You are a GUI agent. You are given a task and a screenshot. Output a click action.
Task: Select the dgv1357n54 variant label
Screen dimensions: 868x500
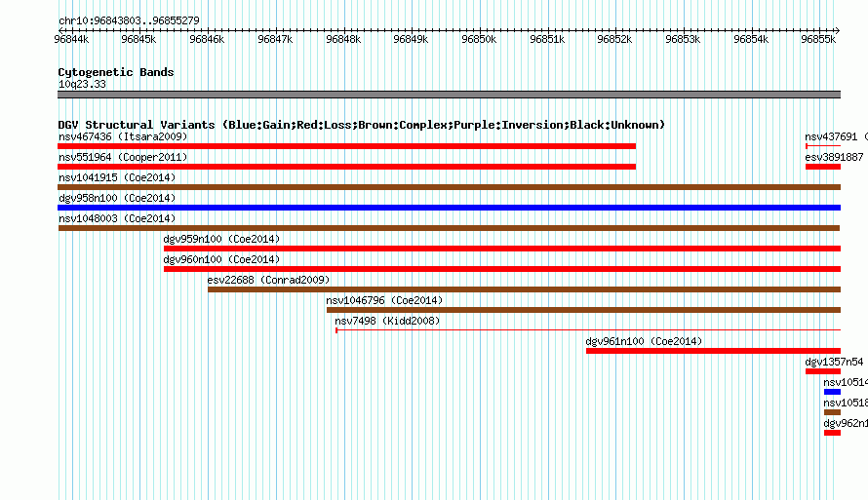click(x=834, y=362)
